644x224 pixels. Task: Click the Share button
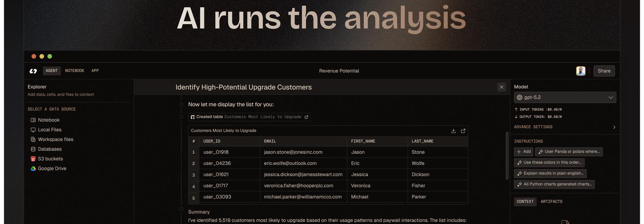tap(604, 71)
